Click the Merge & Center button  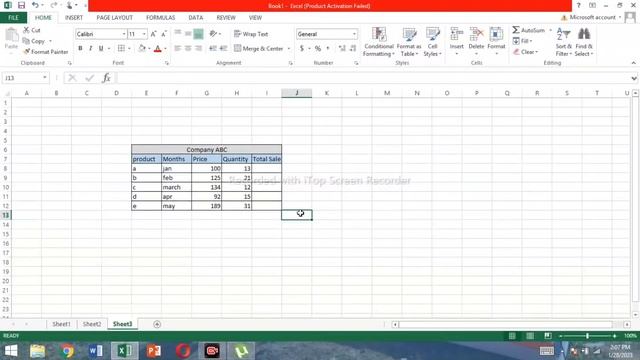point(259,49)
